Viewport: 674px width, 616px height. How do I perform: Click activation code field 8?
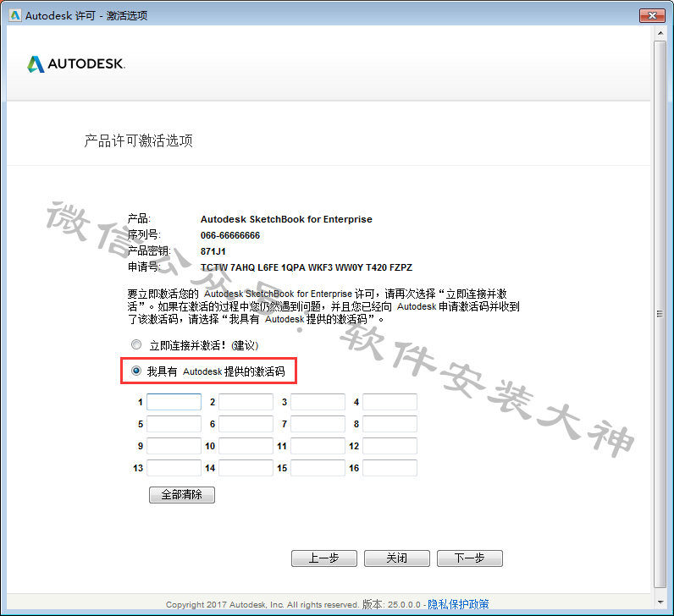(x=389, y=424)
